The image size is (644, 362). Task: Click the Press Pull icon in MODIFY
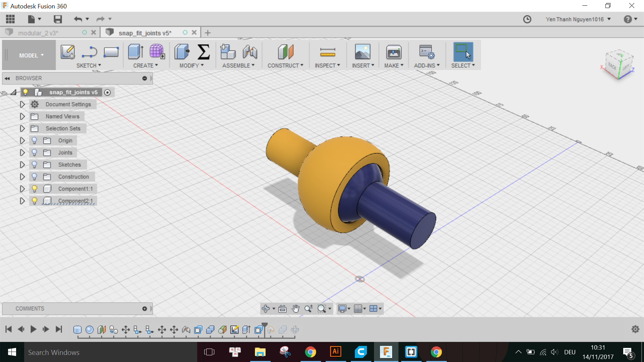click(x=182, y=52)
